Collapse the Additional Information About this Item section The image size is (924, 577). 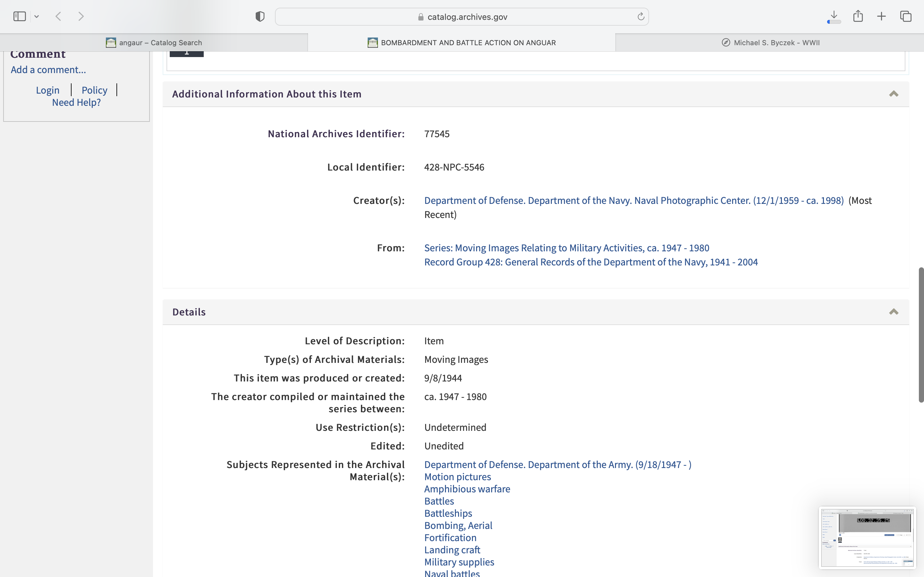click(894, 94)
